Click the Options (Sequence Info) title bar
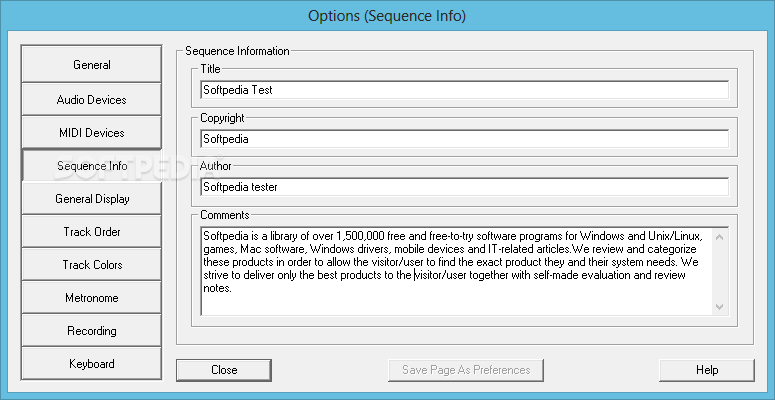This screenshot has width=775, height=400. [387, 16]
